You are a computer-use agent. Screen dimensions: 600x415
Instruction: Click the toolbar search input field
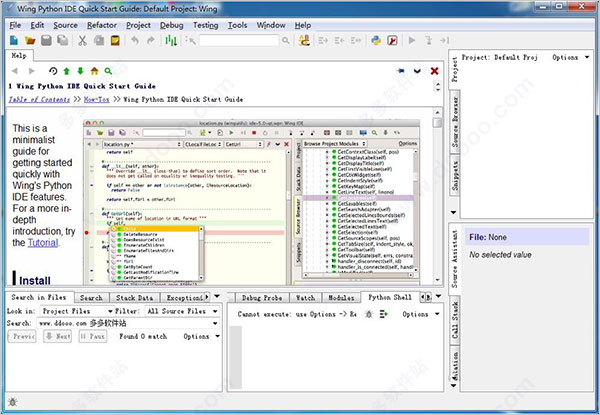[239, 40]
